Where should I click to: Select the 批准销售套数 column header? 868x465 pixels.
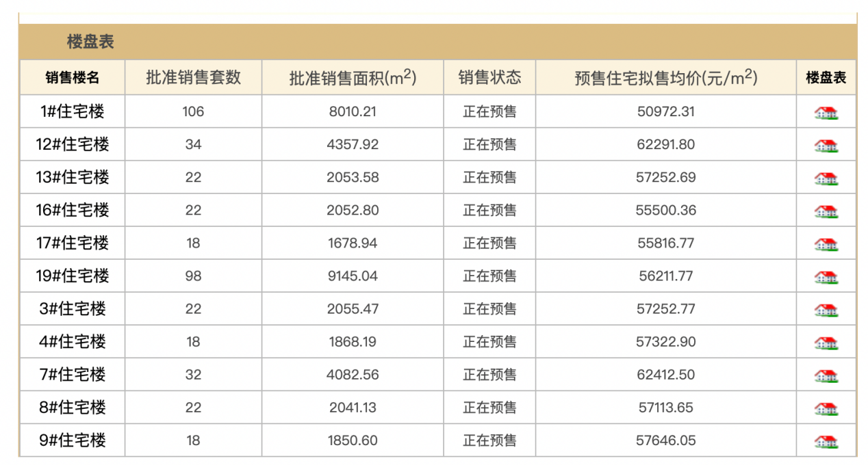(194, 77)
